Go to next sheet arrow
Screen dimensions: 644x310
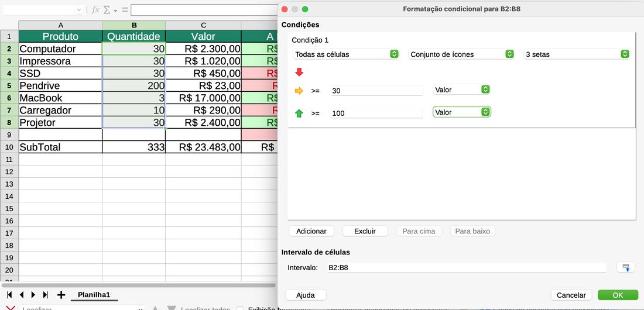click(33, 294)
